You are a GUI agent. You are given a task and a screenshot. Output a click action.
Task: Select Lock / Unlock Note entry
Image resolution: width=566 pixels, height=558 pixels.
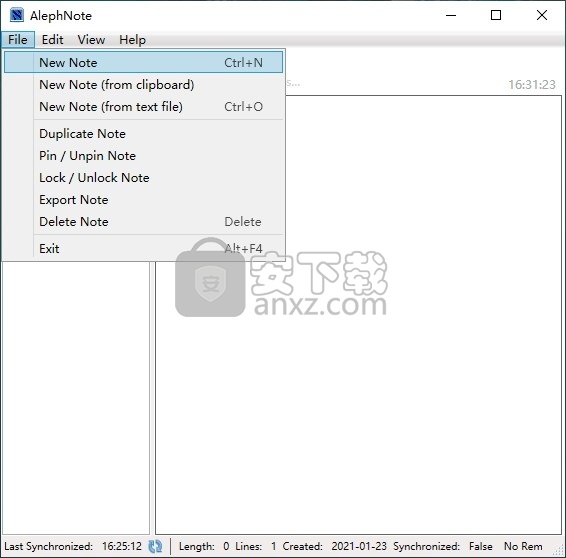[143, 178]
